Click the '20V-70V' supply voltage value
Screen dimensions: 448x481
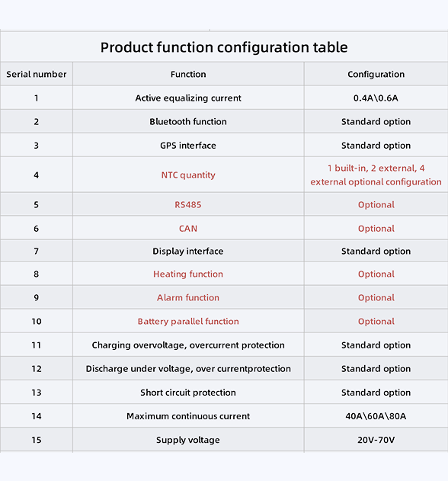(376, 440)
